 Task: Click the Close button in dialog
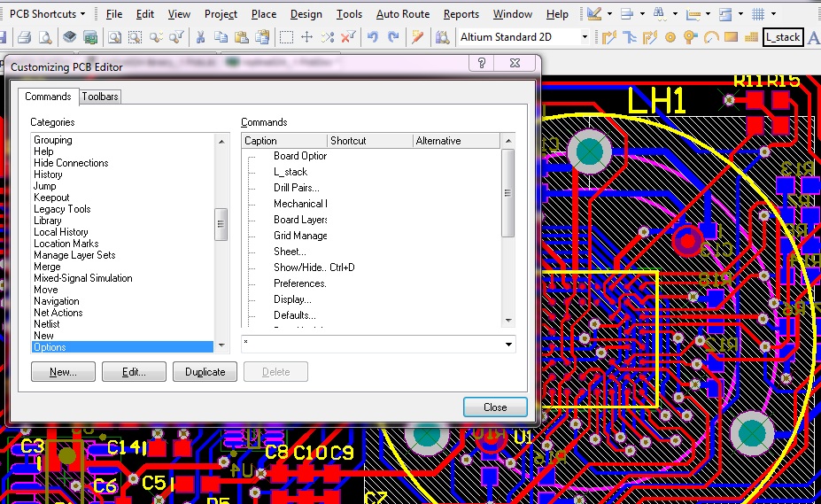495,407
